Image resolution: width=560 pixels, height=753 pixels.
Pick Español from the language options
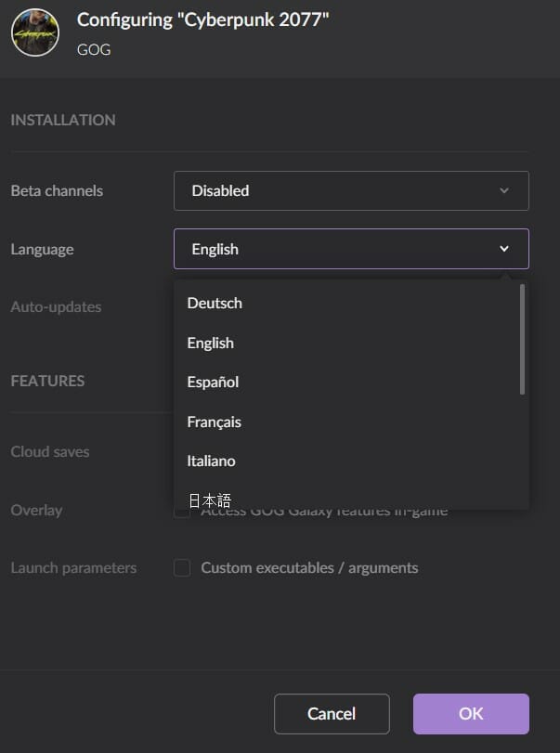213,382
